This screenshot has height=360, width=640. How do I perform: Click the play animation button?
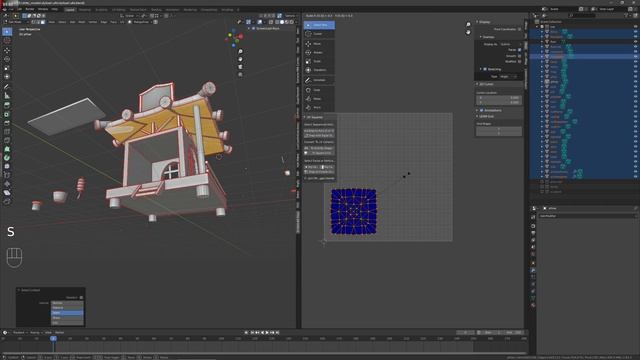[x=267, y=333]
